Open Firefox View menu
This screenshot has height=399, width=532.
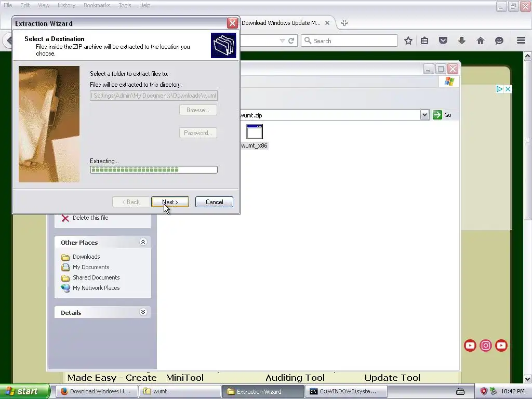point(44,5)
